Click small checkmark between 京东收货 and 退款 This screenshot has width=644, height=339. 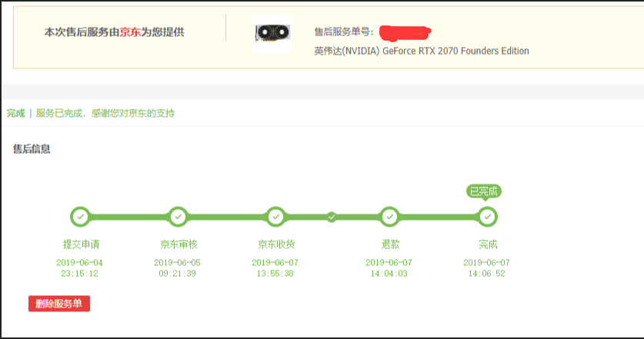pos(332,217)
